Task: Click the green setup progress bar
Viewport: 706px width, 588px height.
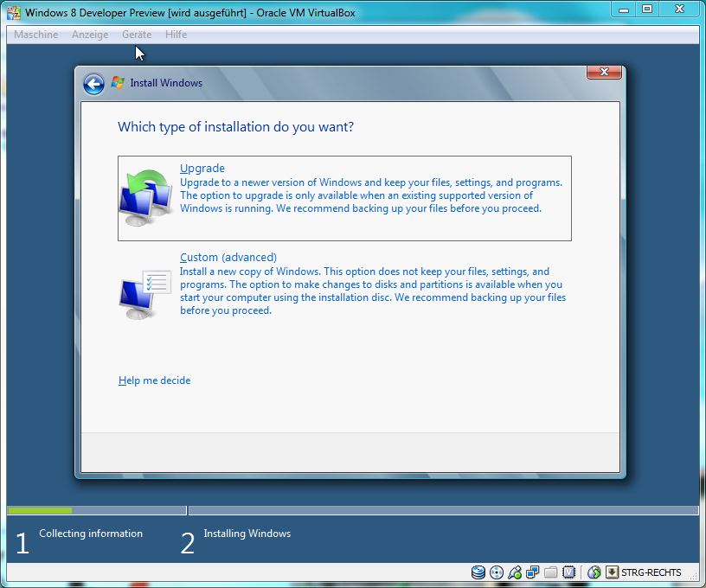Action: 40,510
